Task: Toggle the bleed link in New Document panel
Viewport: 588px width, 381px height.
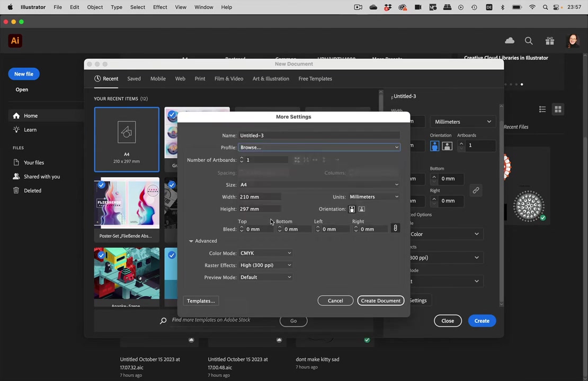Action: coord(476,190)
